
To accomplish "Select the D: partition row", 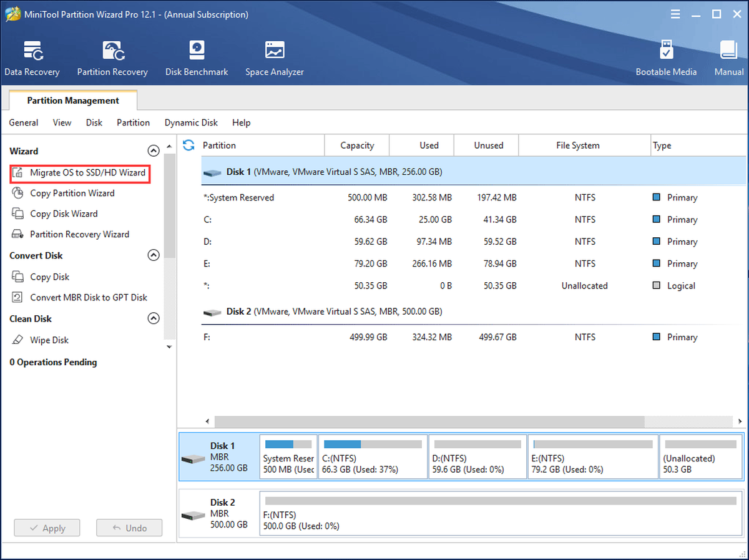I will coord(473,242).
